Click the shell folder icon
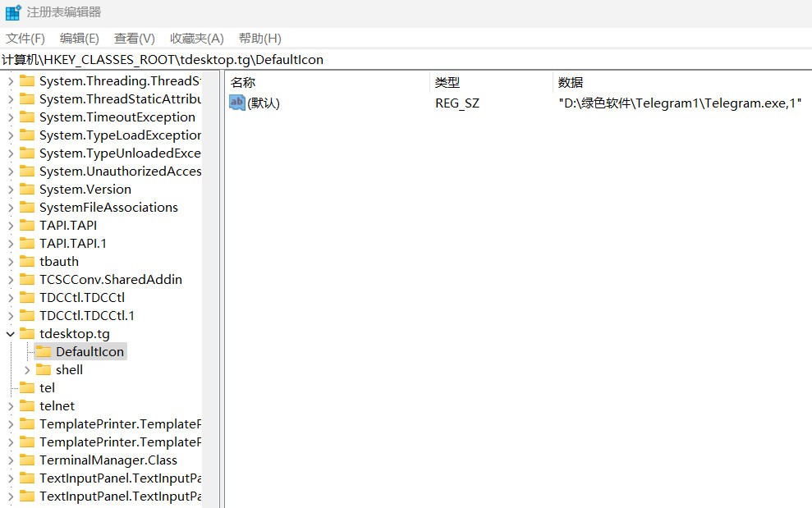812x508 pixels. pos(44,370)
